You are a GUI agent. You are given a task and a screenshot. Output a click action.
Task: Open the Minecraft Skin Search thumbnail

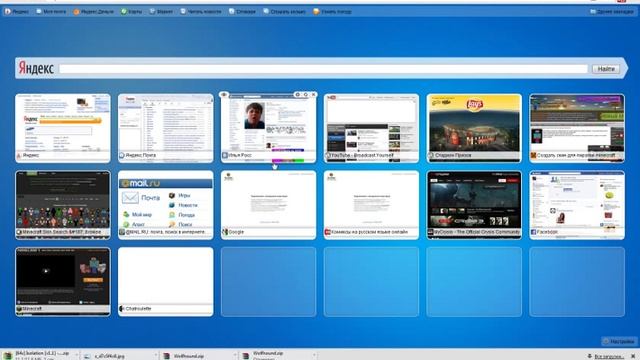(63, 205)
